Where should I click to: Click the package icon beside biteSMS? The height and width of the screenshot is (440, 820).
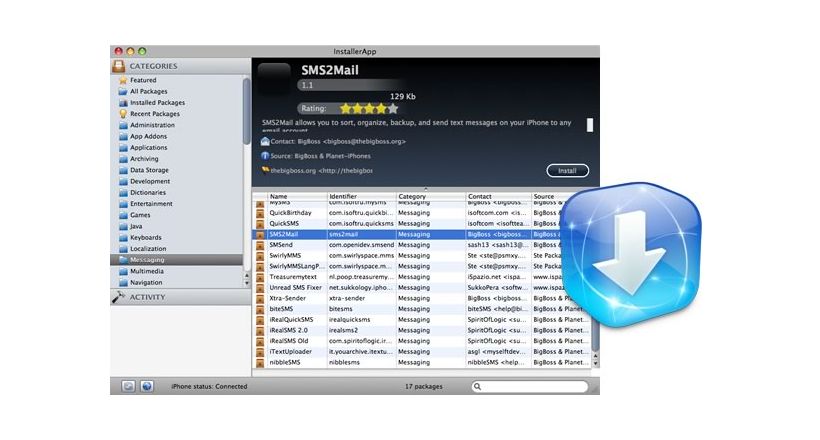[x=260, y=309]
